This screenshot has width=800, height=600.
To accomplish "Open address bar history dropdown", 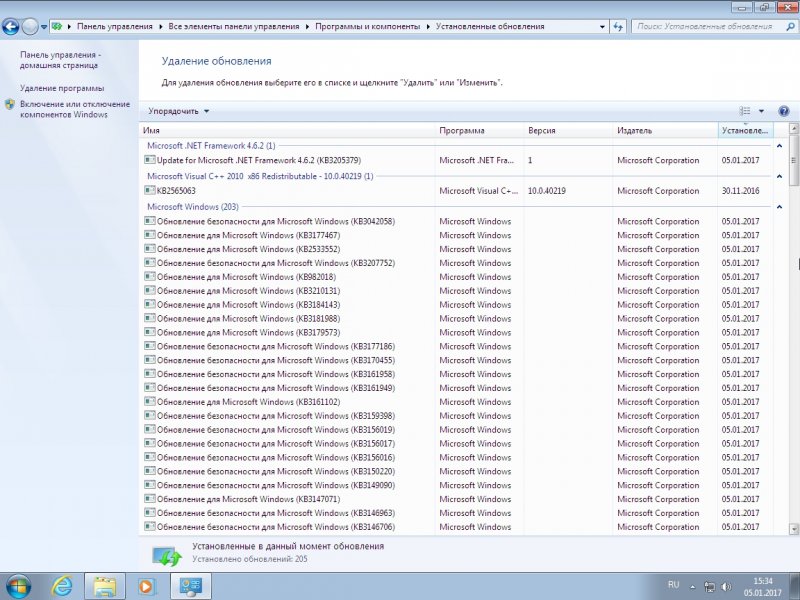I will [x=602, y=27].
